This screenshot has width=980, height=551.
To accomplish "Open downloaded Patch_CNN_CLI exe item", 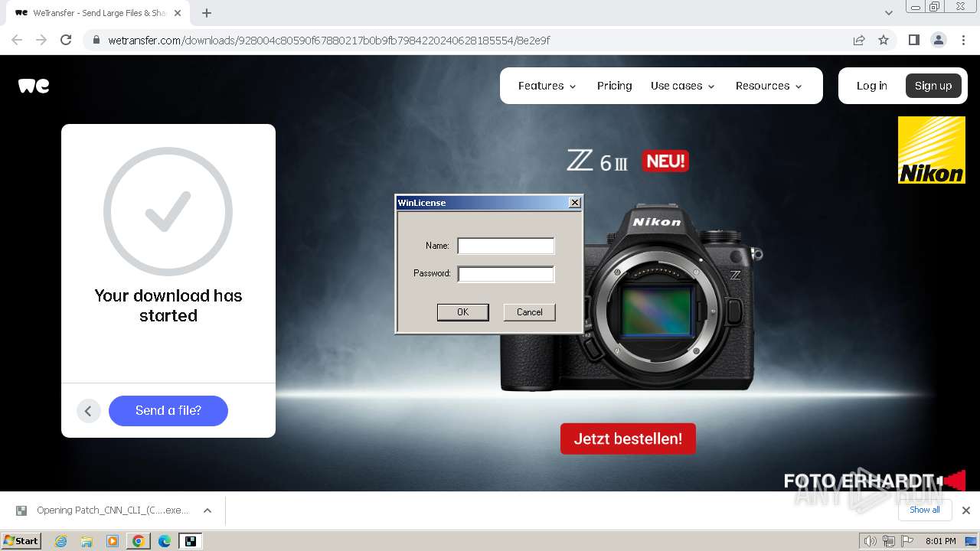I will (103, 510).
